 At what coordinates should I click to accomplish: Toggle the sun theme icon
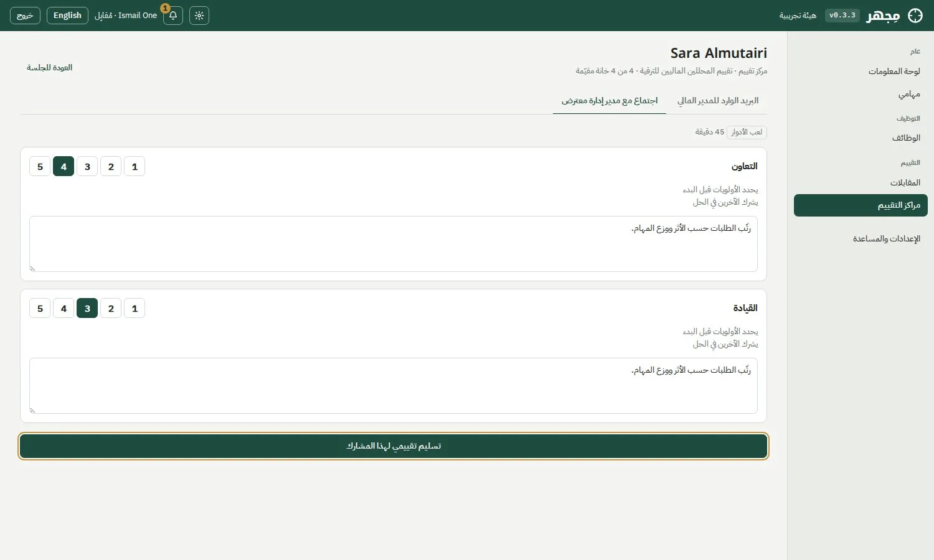199,16
